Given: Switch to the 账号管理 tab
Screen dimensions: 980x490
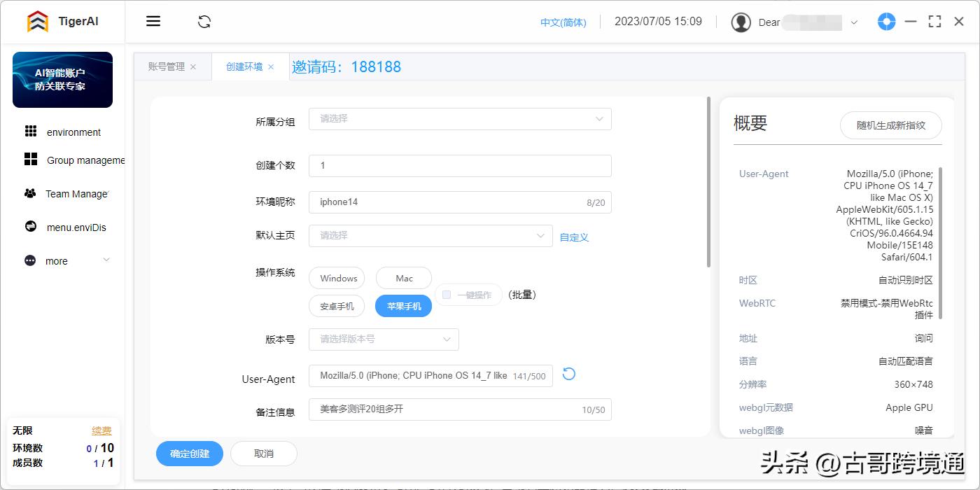Looking at the screenshot, I should [168, 66].
